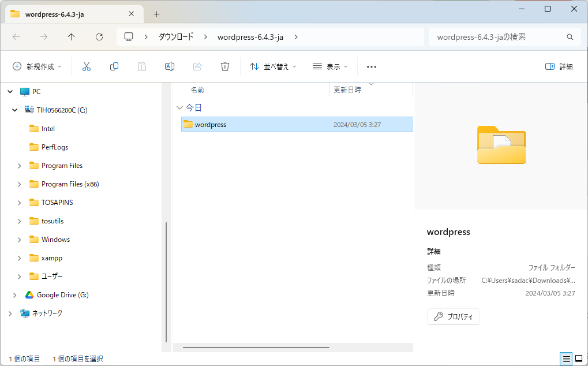This screenshot has height=366, width=588.
Task: Click the navigation pane vertical scrollbar
Action: 166,282
